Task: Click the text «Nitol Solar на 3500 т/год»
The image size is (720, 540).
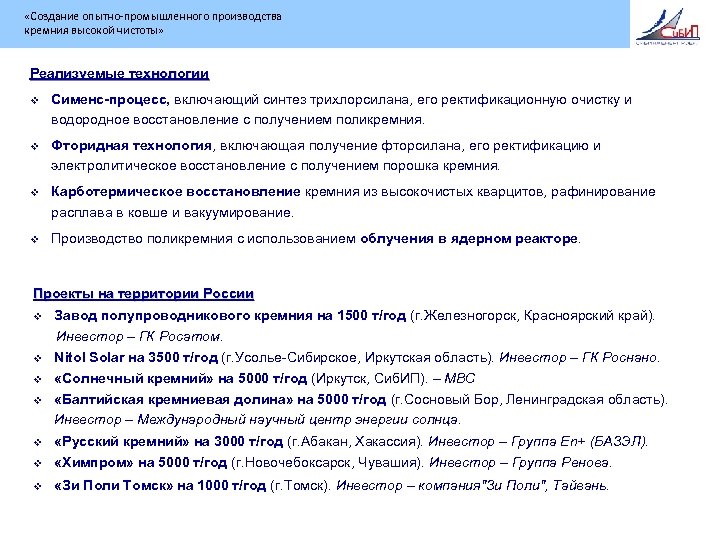Action: [x=136, y=357]
